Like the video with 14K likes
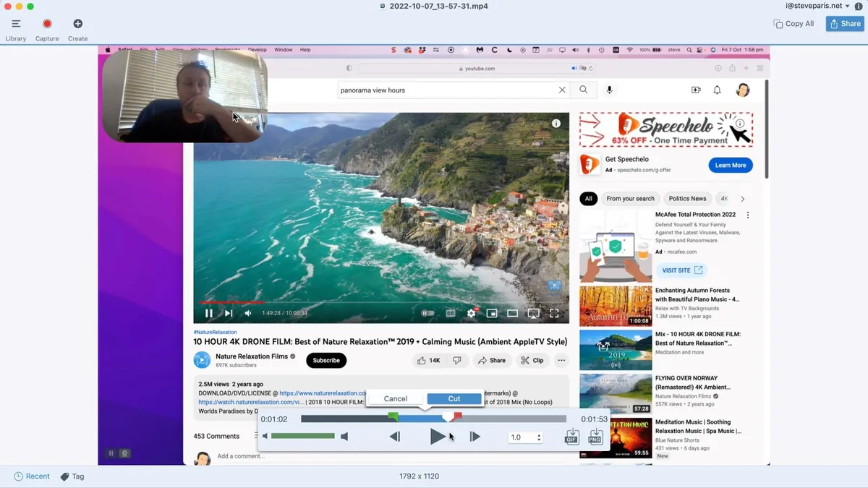The height and width of the screenshot is (488, 868). click(x=428, y=360)
